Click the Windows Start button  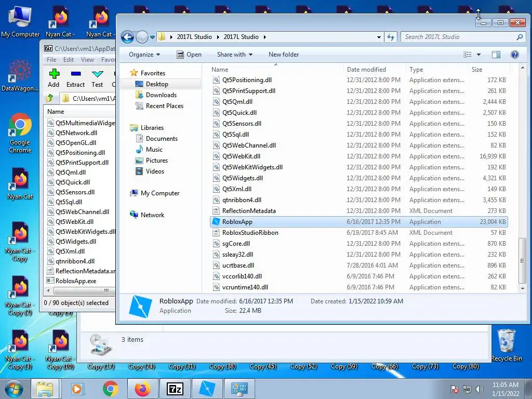[x=14, y=389]
